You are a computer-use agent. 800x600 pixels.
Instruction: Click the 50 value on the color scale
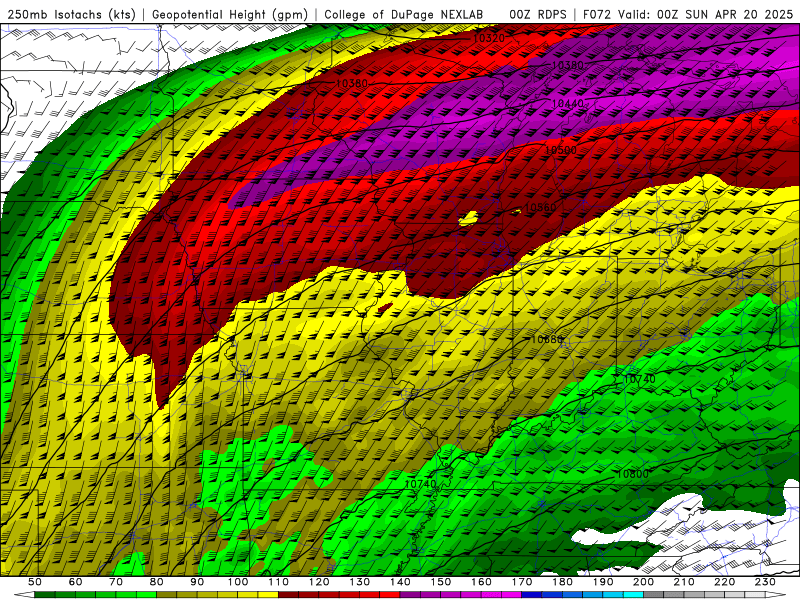point(35,582)
